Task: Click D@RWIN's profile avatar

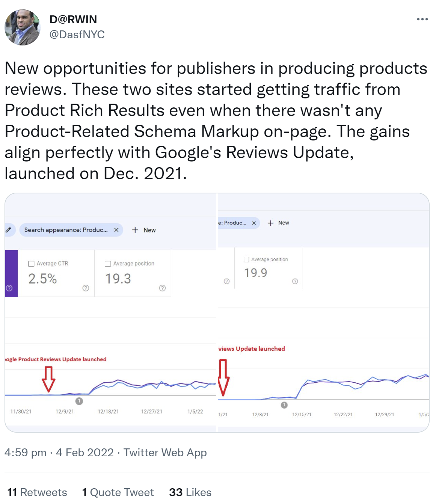Action: 22,27
